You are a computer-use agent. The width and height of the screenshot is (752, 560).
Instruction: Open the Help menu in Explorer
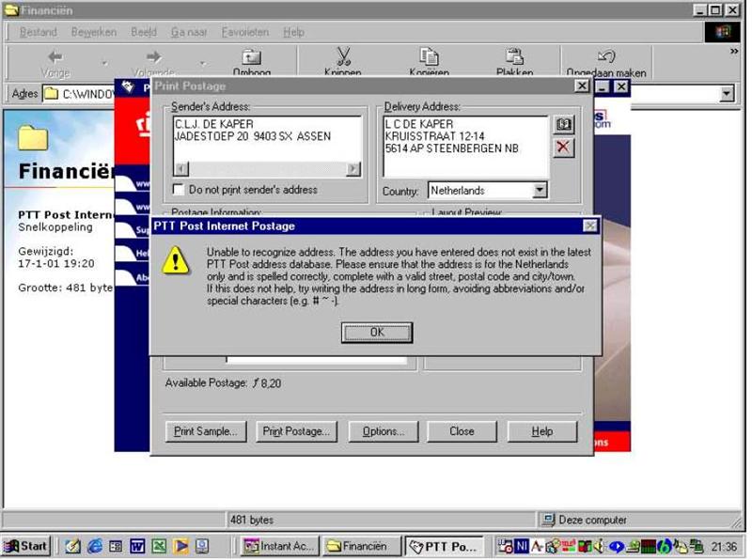[x=293, y=32]
